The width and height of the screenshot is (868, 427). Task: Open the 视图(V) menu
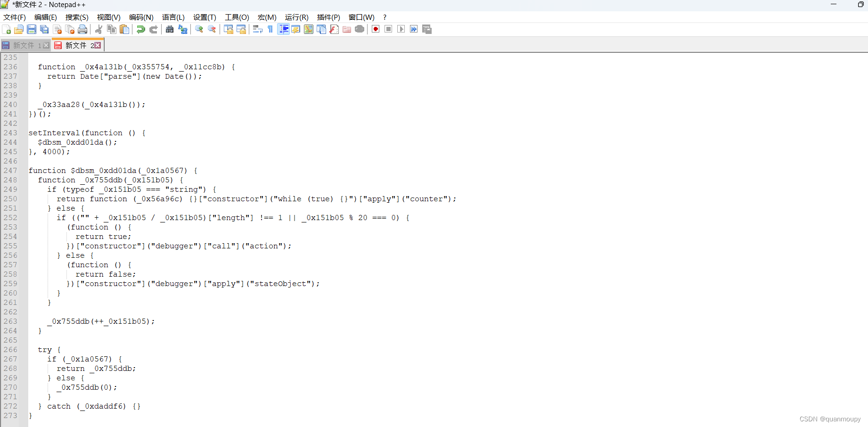coord(109,17)
